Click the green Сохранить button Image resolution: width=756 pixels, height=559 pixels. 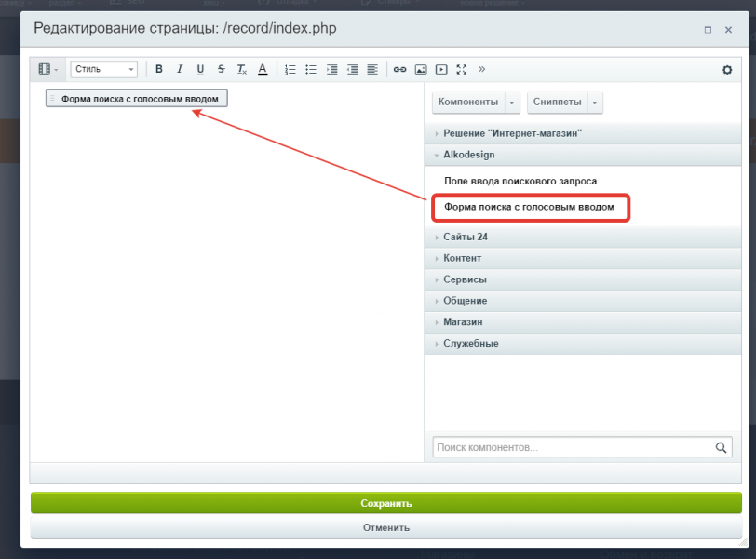point(385,503)
